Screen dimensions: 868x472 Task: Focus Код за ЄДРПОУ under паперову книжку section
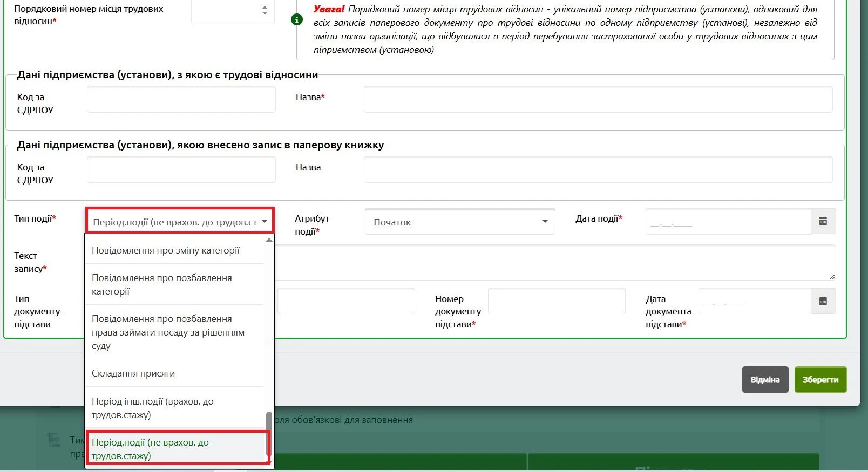(x=181, y=170)
